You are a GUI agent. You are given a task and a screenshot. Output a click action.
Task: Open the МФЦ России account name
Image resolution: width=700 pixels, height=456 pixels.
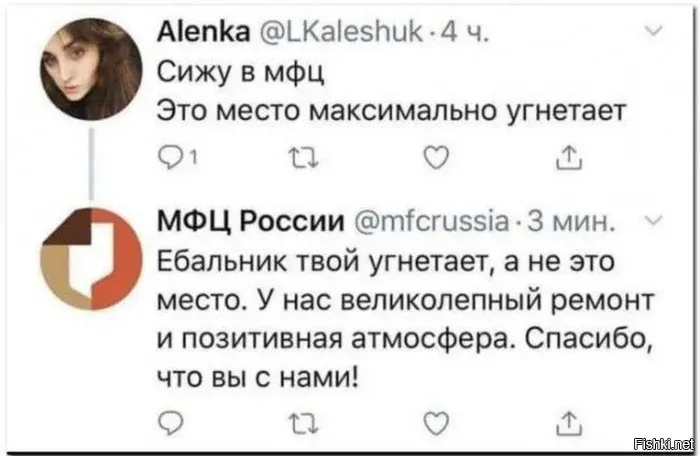253,221
